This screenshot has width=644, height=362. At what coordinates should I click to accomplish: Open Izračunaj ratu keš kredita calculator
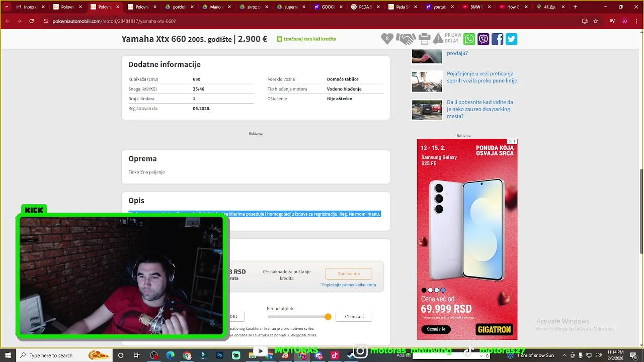coord(306,39)
